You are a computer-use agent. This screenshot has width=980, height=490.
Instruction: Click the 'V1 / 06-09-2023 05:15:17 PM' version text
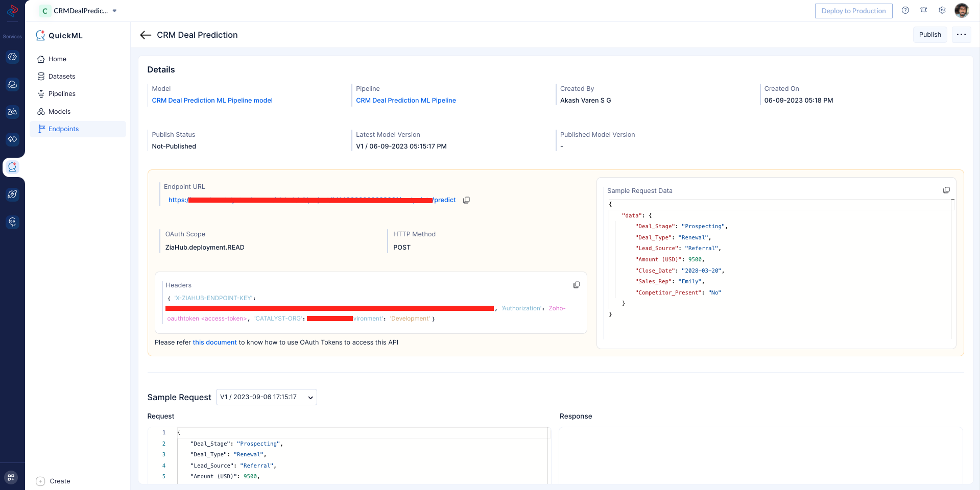(401, 146)
